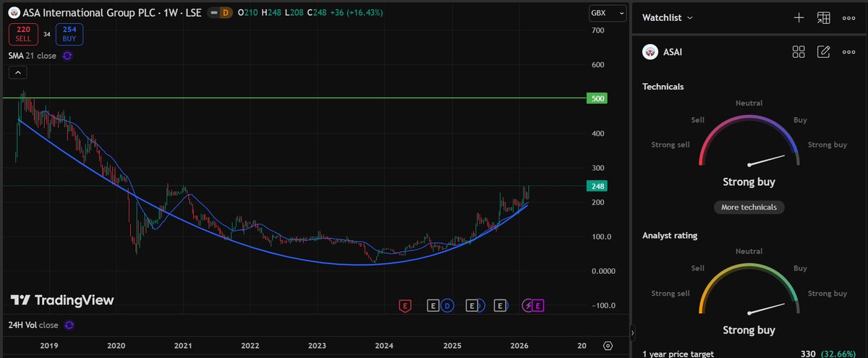The width and height of the screenshot is (868, 358).
Task: Click the purple refresh icon beside 24H Vol
Action: (69, 325)
